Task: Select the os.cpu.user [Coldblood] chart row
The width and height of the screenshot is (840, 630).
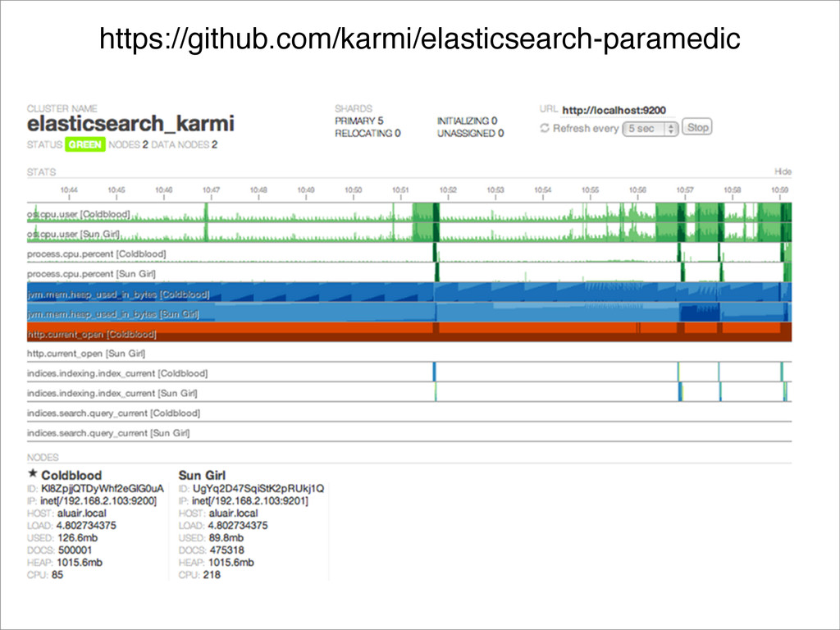Action: tap(409, 212)
